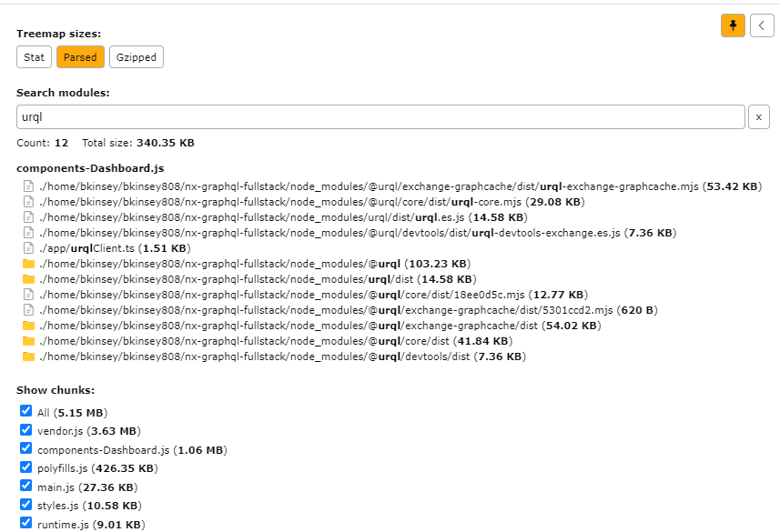The height and width of the screenshot is (532, 780).
Task: Click file icon for urql-exchange-graphcache.mjs
Action: tap(28, 186)
